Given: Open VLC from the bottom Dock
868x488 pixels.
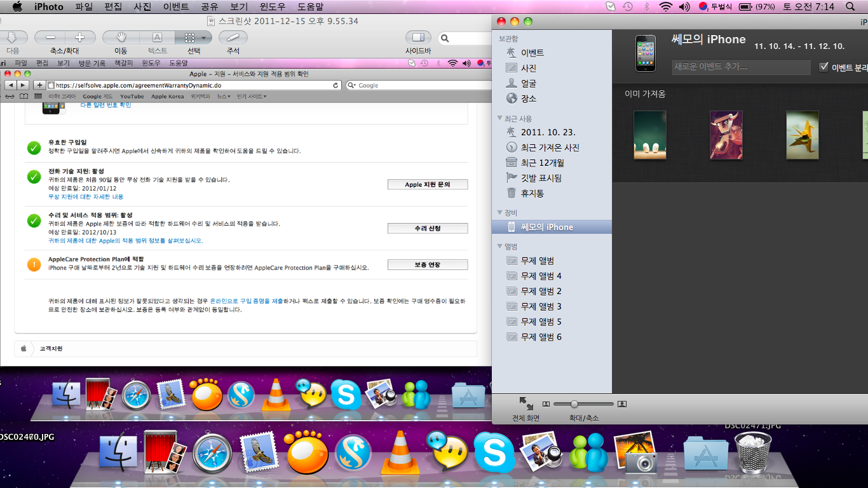Looking at the screenshot, I should pos(400,452).
